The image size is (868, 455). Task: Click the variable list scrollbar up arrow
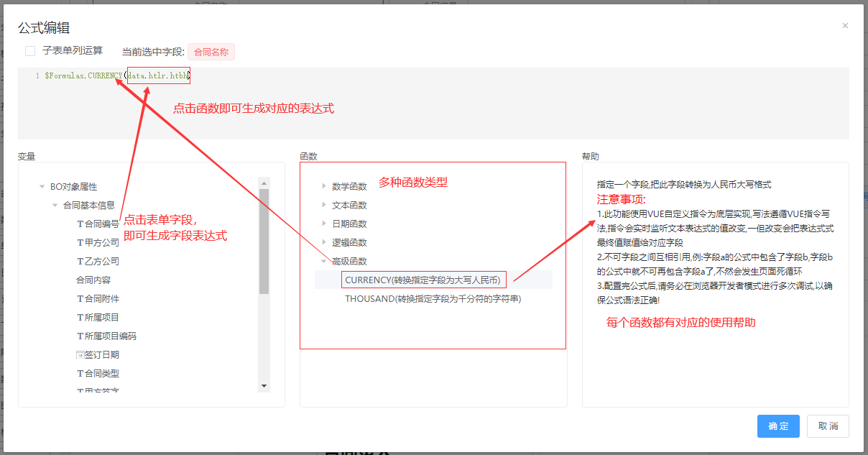pos(264,183)
